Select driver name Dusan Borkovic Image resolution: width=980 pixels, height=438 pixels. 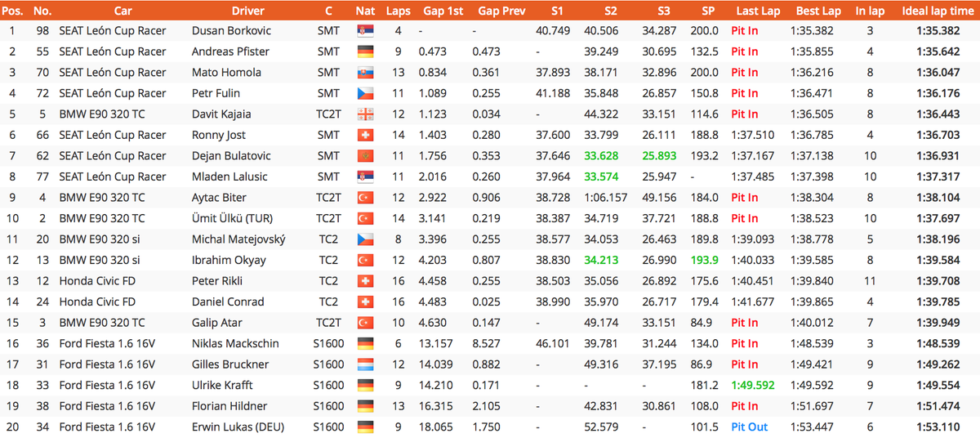click(x=232, y=30)
